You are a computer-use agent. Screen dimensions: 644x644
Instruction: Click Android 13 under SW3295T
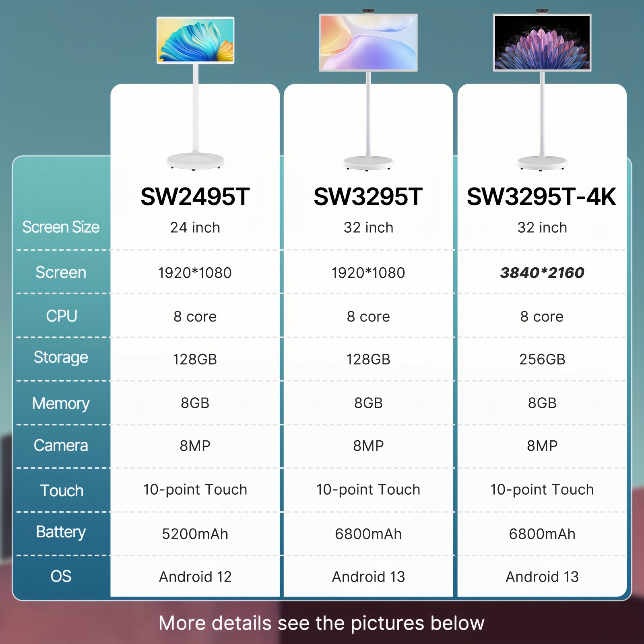(368, 577)
